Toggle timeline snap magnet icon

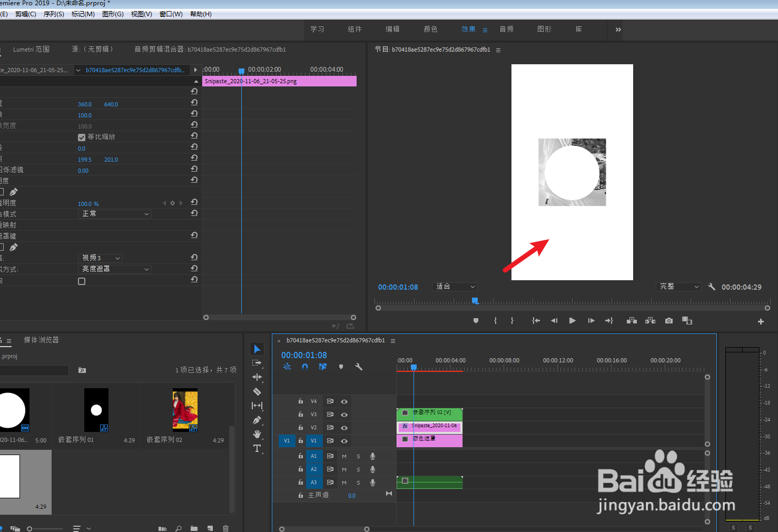tap(305, 367)
